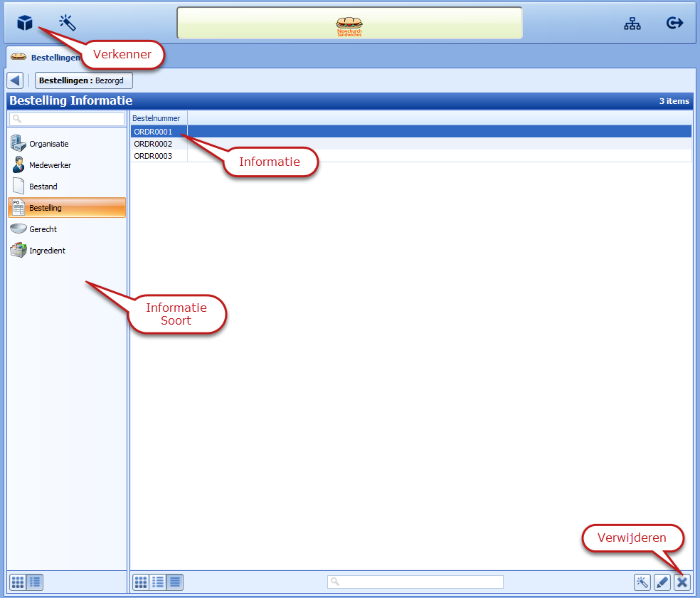Switch left panel to list view
The image size is (700, 598).
(x=35, y=582)
